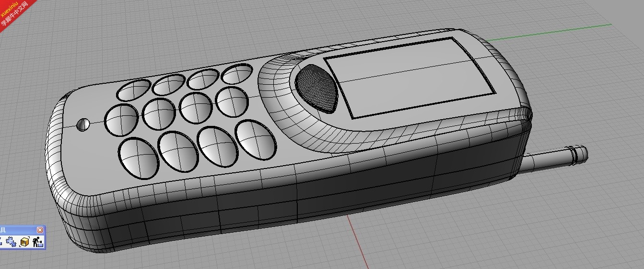Click the blue puzzle pieces icon
The width and height of the screenshot is (644, 269).
(x=11, y=242)
